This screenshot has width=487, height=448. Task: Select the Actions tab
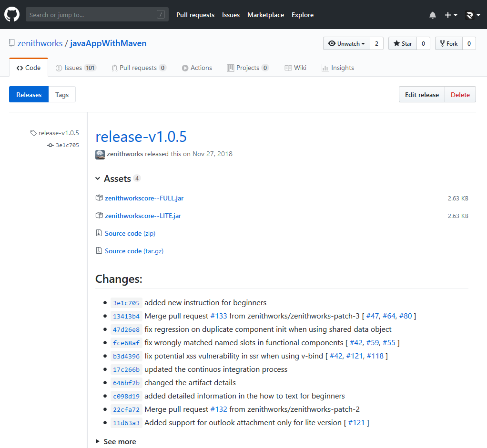(197, 68)
